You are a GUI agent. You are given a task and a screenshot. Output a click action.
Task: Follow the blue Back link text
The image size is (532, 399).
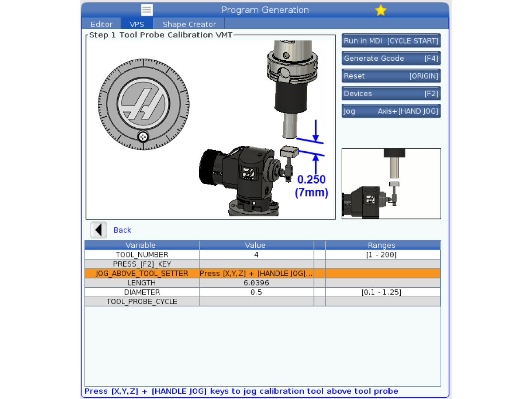(122, 230)
